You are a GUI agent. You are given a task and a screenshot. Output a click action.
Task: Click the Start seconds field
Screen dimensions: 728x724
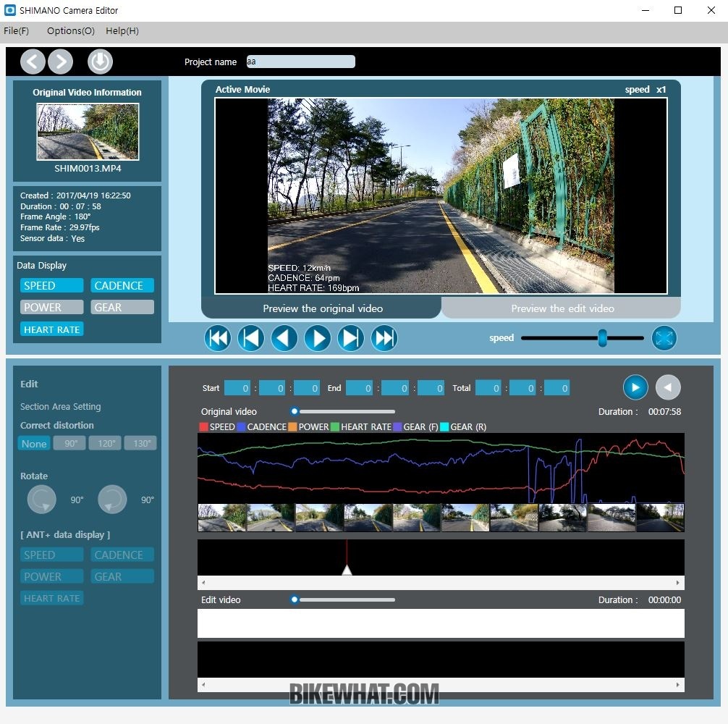pos(307,388)
